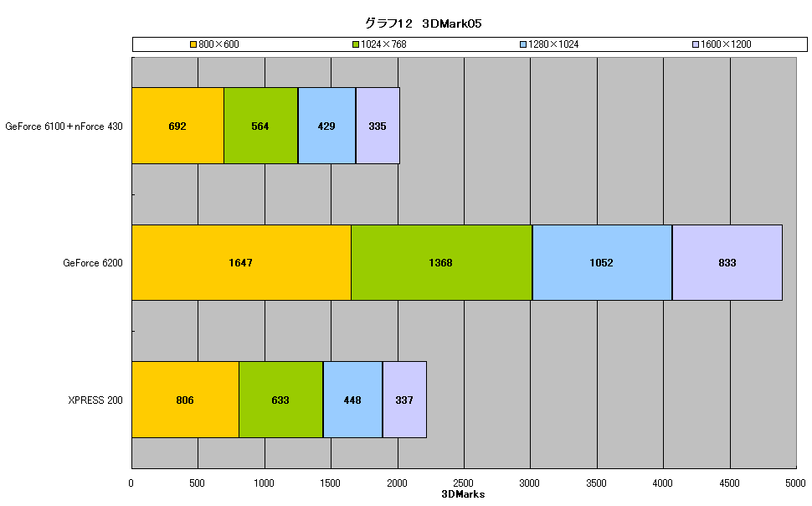Click the 500 tick label on axis
This screenshot has width=812, height=506.
point(197,483)
